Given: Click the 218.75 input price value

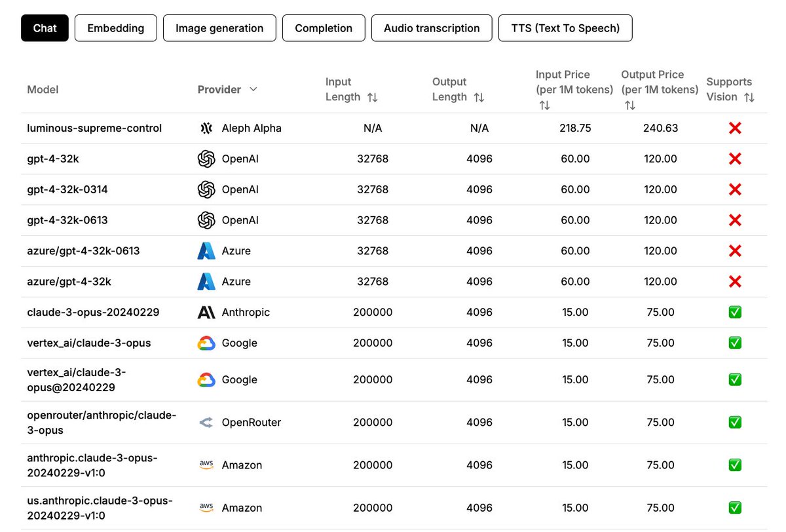Looking at the screenshot, I should click(x=575, y=128).
